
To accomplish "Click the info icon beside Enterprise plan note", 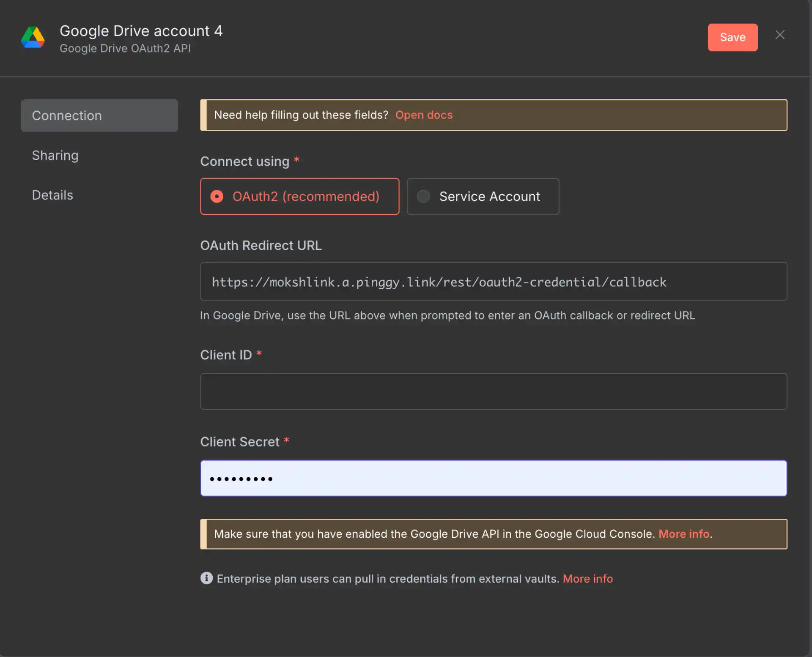I will pos(206,578).
